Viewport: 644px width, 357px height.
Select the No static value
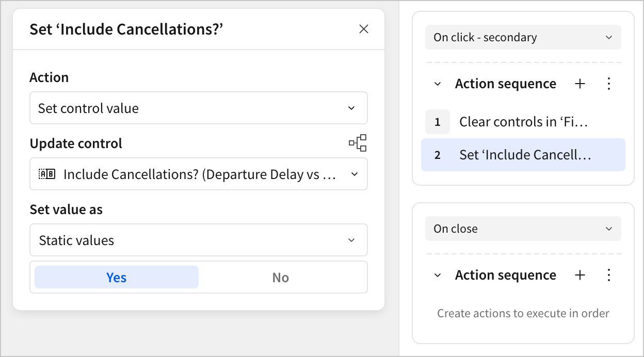coord(280,278)
